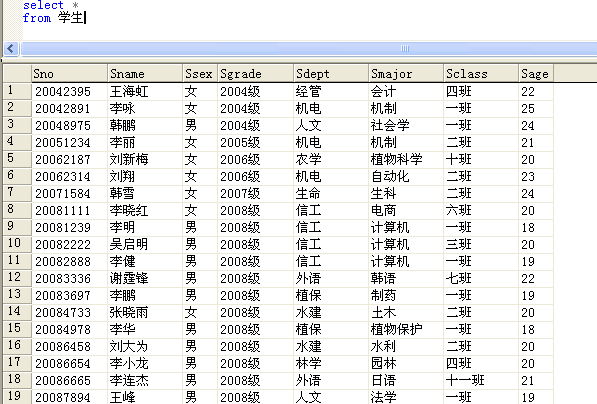597x404 pixels.
Task: Select row 10 via its row header
Action: [x=17, y=244]
